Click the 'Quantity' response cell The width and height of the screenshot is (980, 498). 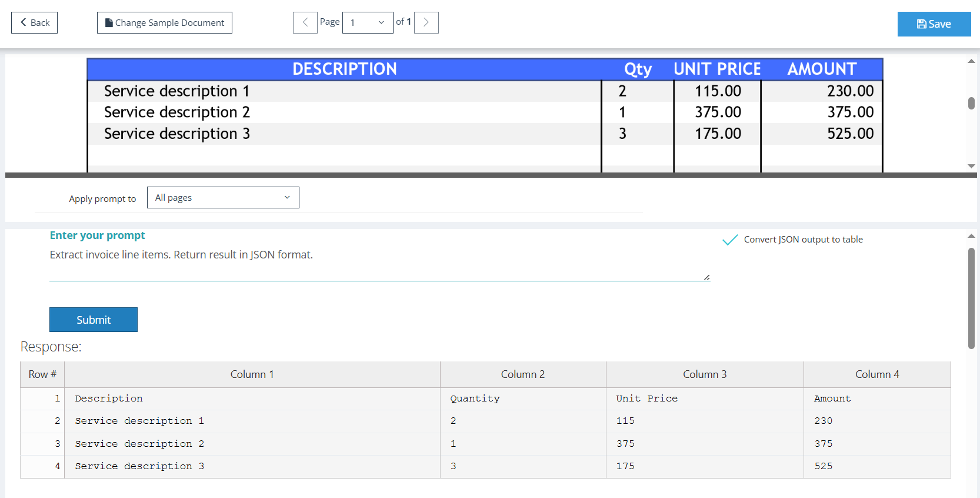click(523, 399)
